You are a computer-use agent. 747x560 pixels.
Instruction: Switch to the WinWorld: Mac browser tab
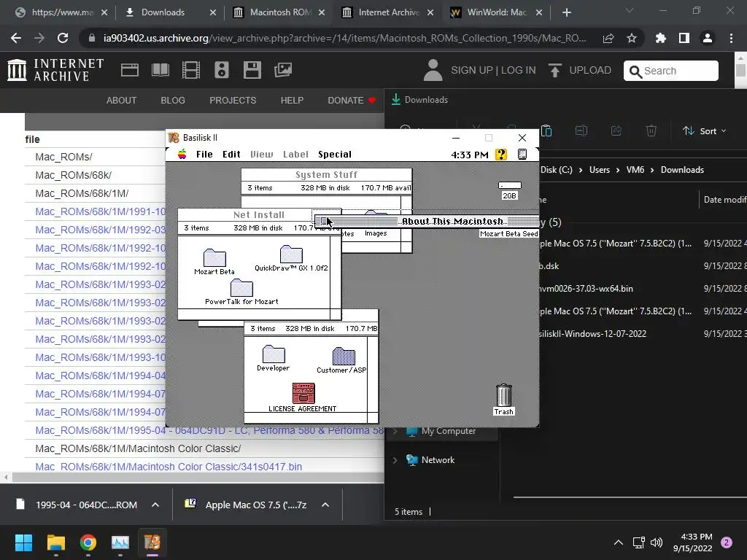(496, 12)
